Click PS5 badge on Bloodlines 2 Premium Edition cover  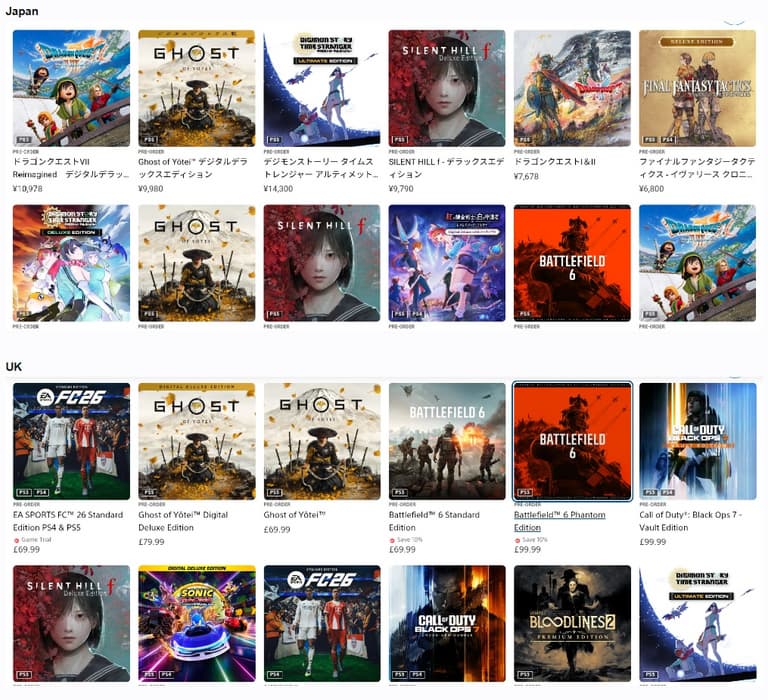click(525, 674)
